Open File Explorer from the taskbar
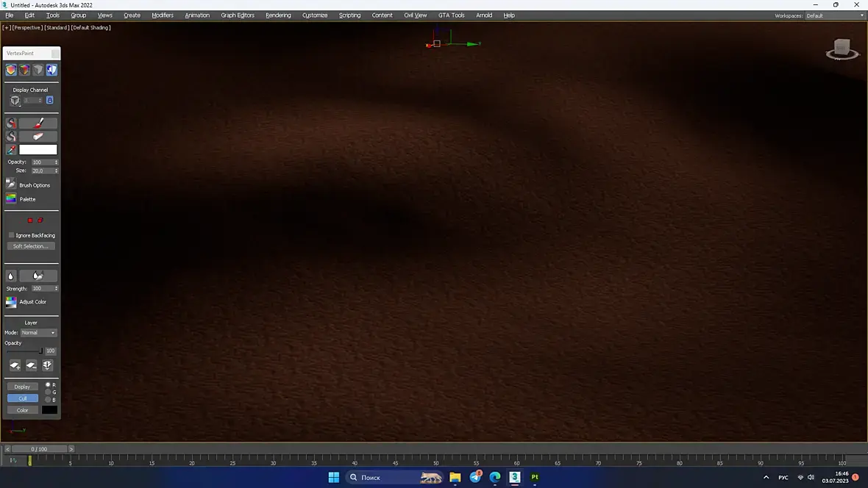 455,477
